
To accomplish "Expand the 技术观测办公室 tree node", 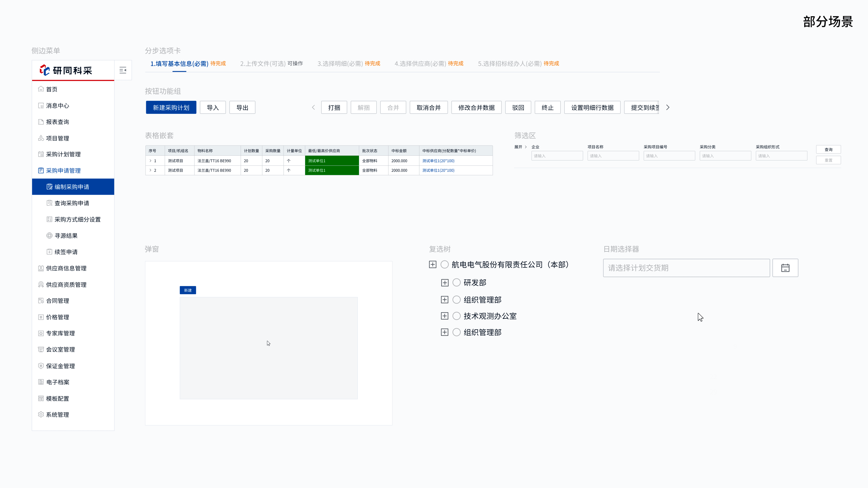I will (x=444, y=316).
